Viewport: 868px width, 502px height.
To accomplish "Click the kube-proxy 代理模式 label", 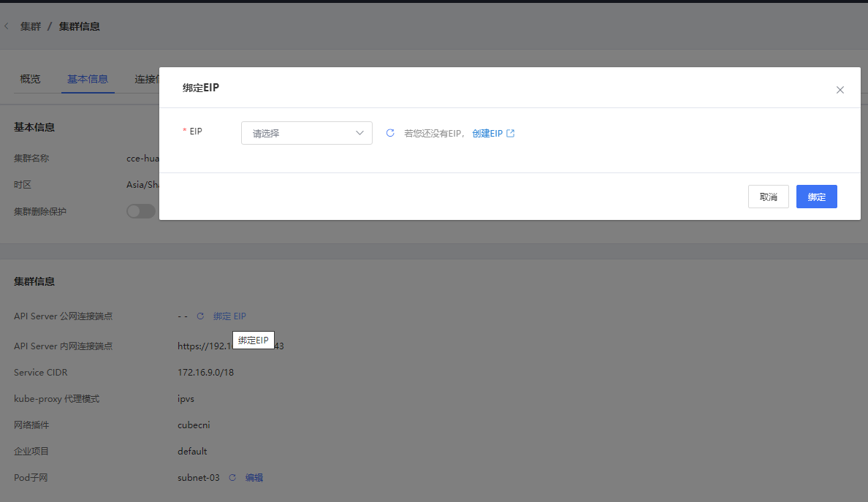I will point(56,398).
